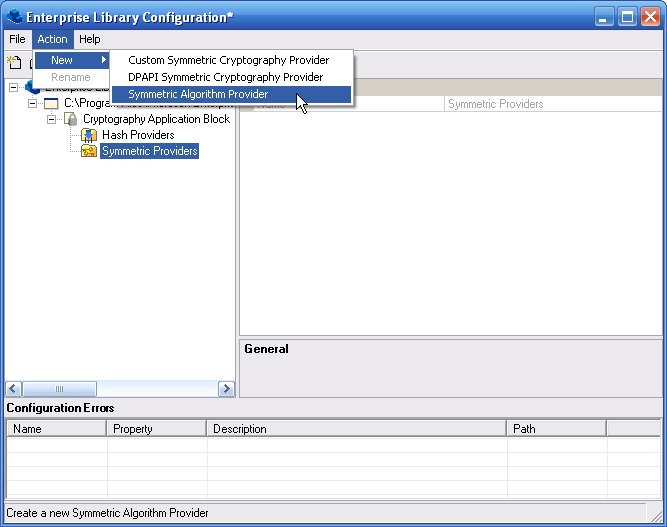This screenshot has height=527, width=667.
Task: Click the Property column header
Action: (156, 429)
